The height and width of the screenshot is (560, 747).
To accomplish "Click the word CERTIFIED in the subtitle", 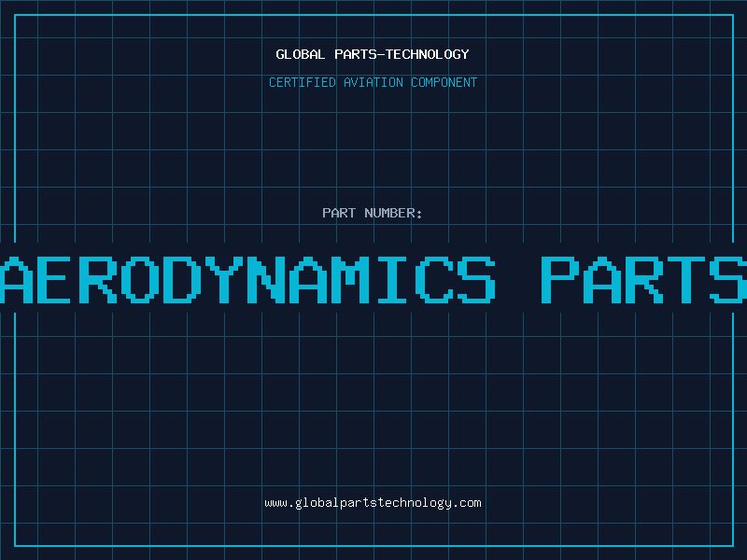I will pos(302,82).
